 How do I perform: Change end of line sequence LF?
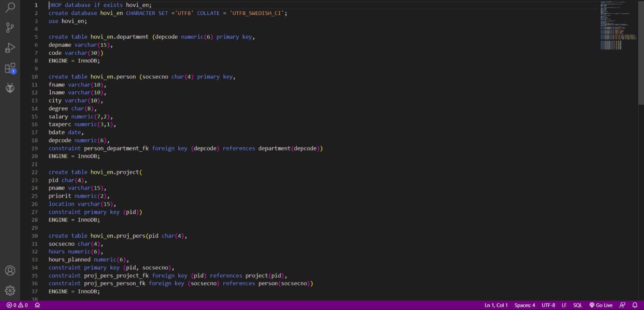click(564, 305)
